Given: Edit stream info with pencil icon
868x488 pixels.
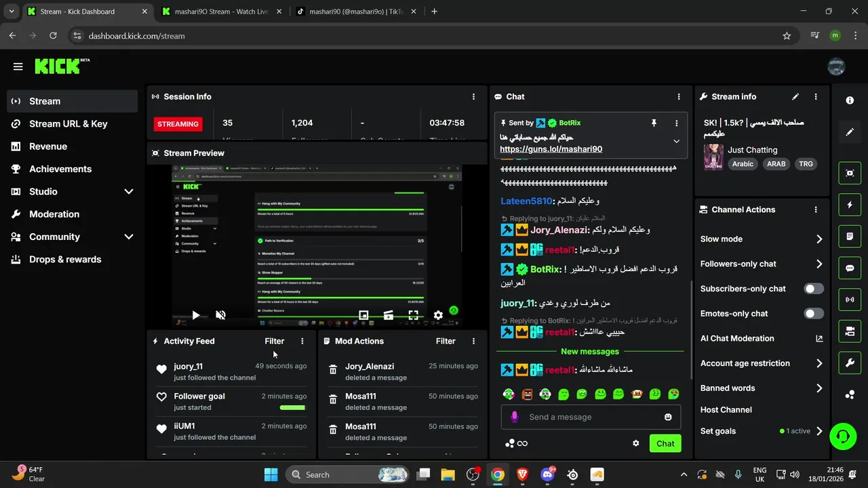Looking at the screenshot, I should click(795, 97).
